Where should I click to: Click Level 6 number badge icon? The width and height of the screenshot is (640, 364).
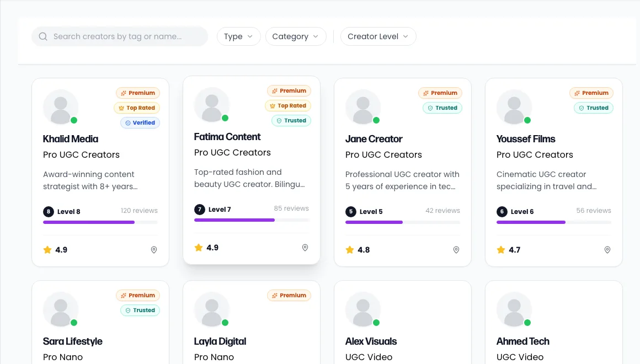pyautogui.click(x=502, y=211)
